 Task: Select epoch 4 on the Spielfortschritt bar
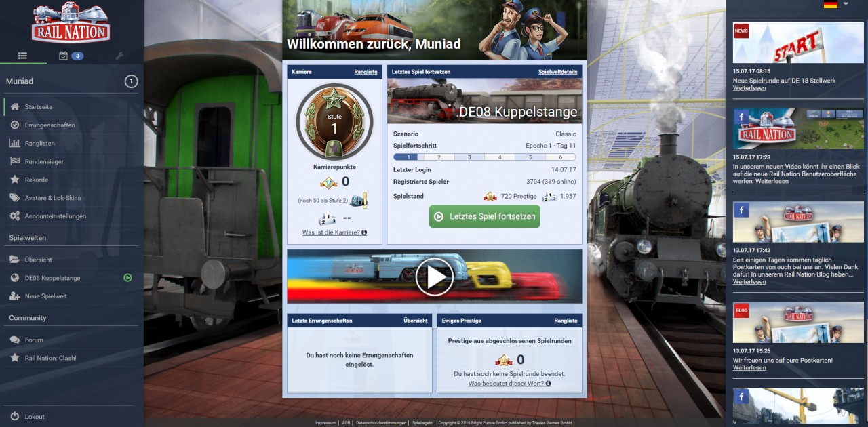pyautogui.click(x=500, y=157)
